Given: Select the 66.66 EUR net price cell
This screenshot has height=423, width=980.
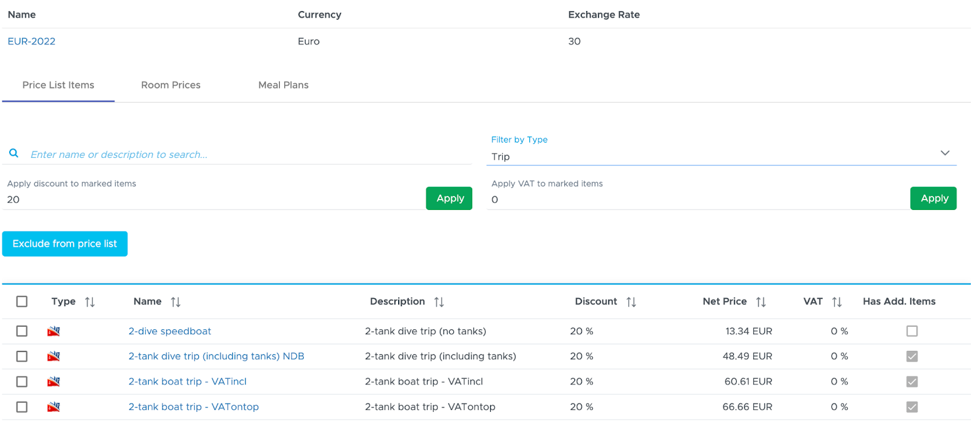Looking at the screenshot, I should point(747,406).
